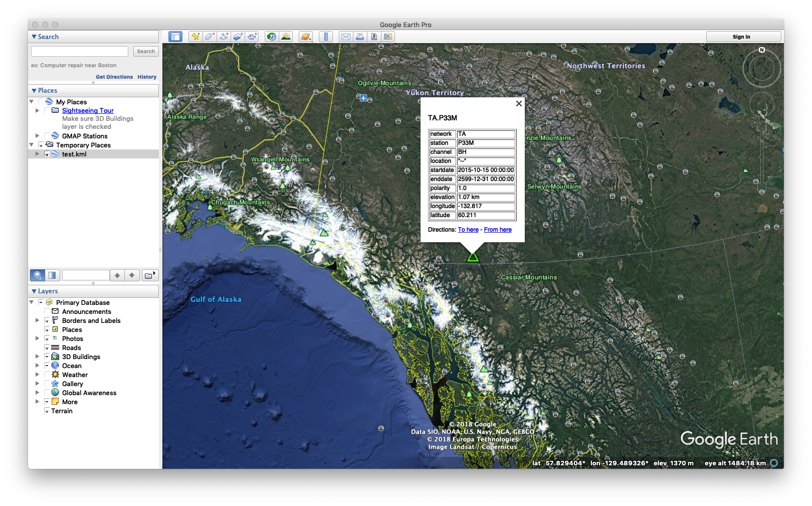This screenshot has width=812, height=506.
Task: Click the Primary Database layers icon
Action: 49,302
